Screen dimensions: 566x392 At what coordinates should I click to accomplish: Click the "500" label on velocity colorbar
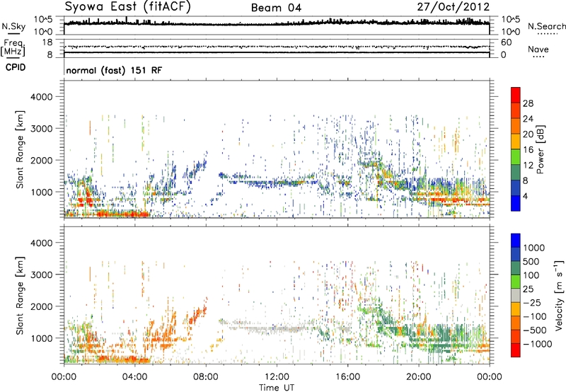(x=531, y=262)
